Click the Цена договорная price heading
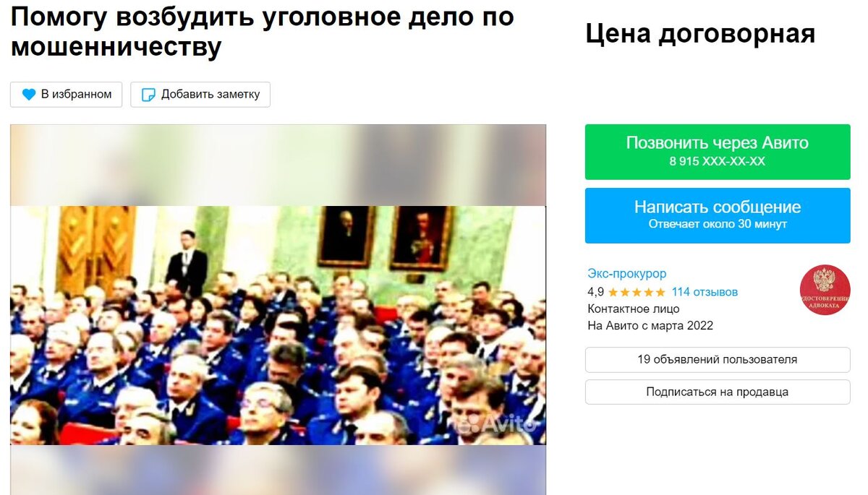 tap(700, 33)
